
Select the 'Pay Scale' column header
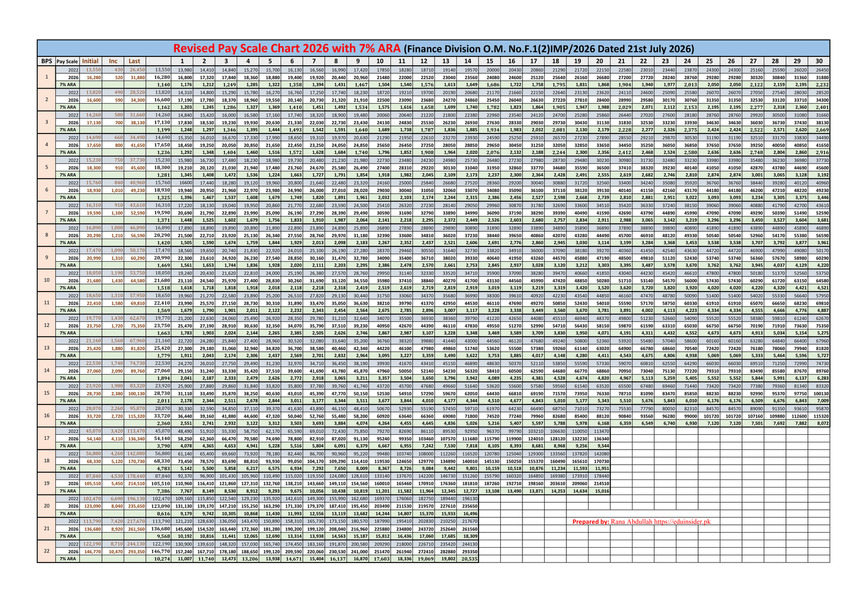point(68,61)
